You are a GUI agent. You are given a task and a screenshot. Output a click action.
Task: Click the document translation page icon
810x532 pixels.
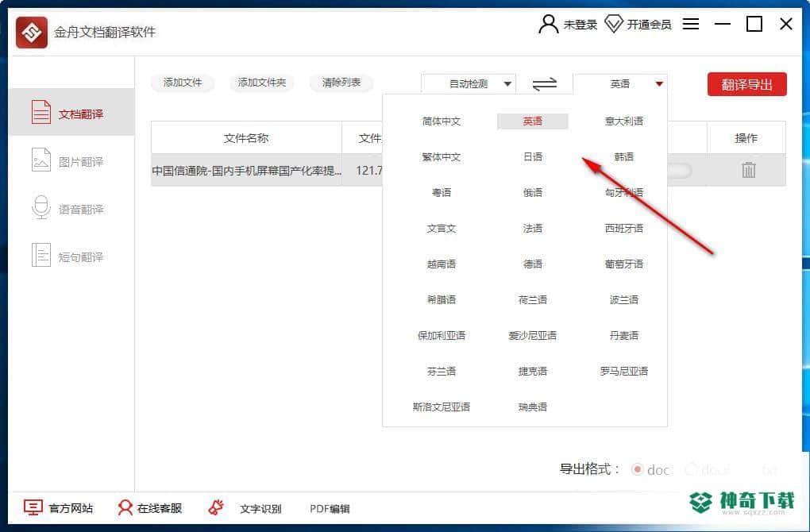40,112
